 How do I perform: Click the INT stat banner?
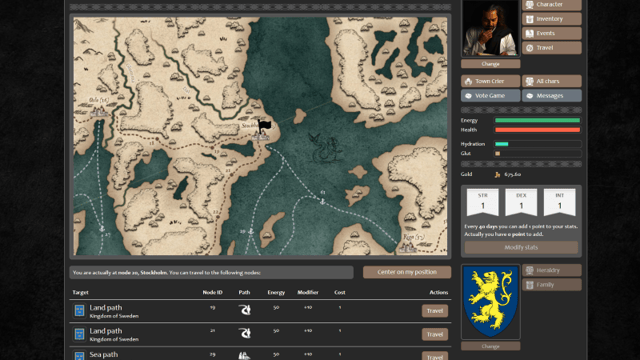pos(560,202)
